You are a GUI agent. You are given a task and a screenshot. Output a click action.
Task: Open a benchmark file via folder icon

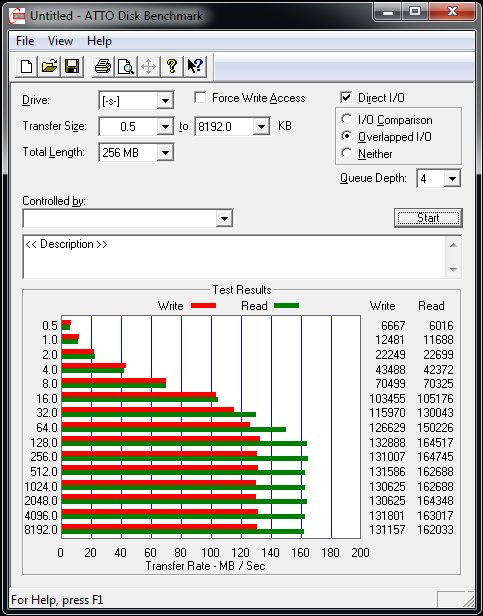(x=49, y=66)
